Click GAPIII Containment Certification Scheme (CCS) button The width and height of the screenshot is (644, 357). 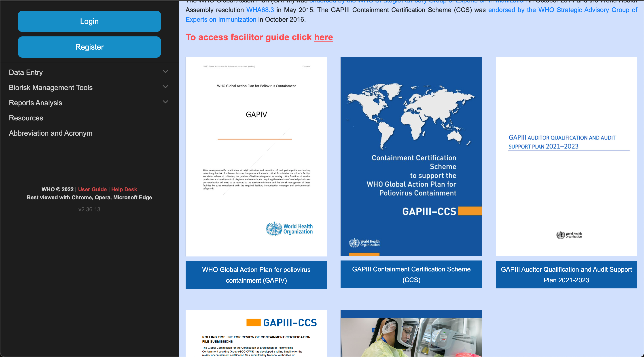(411, 274)
